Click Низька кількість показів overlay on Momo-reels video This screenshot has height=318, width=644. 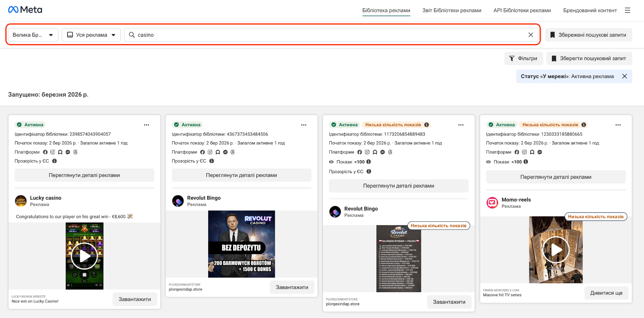(x=596, y=217)
